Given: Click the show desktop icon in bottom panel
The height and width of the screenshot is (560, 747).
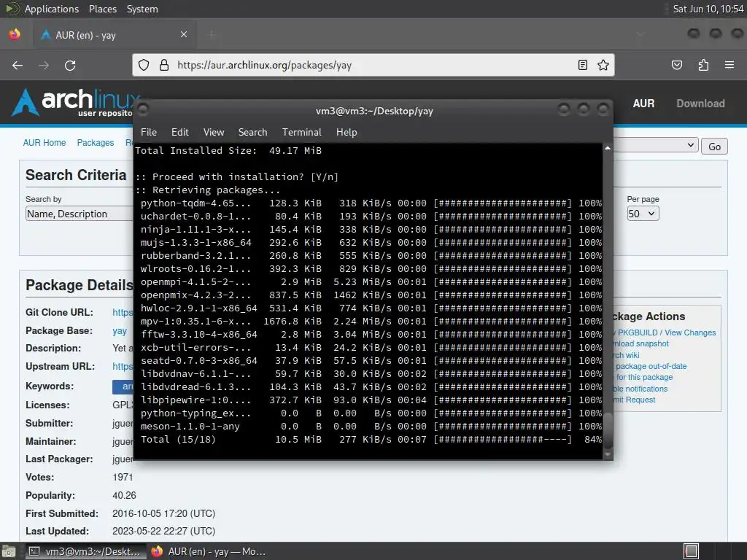Looking at the screenshot, I should 9,551.
